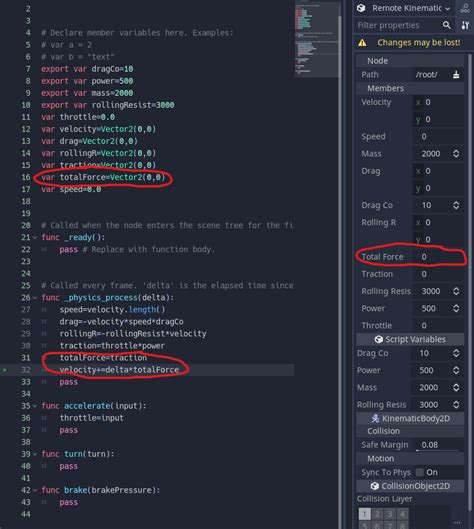This screenshot has height=529, width=474.
Task: Click the cube icon beside Remote Kinematic
Action: point(361,8)
